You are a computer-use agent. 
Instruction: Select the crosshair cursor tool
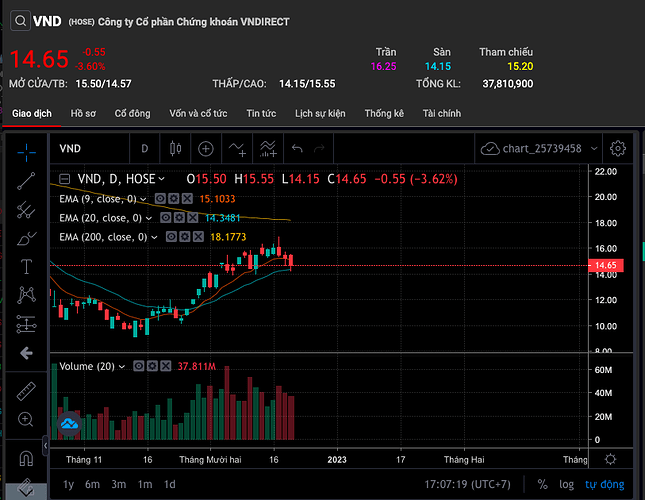(26, 153)
